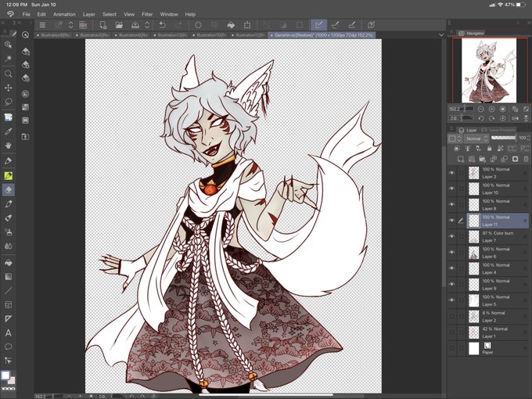Switch to the Illustration10 canvas tab

[210, 35]
